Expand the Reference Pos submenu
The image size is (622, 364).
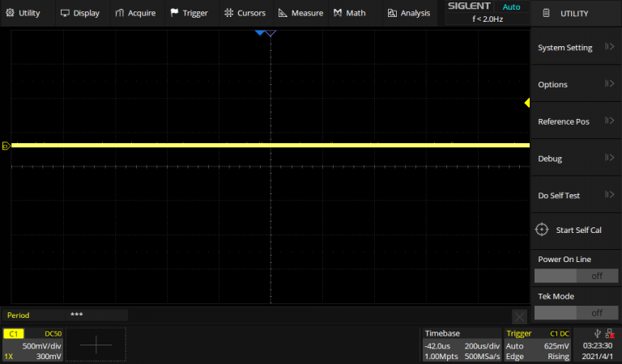(x=576, y=121)
